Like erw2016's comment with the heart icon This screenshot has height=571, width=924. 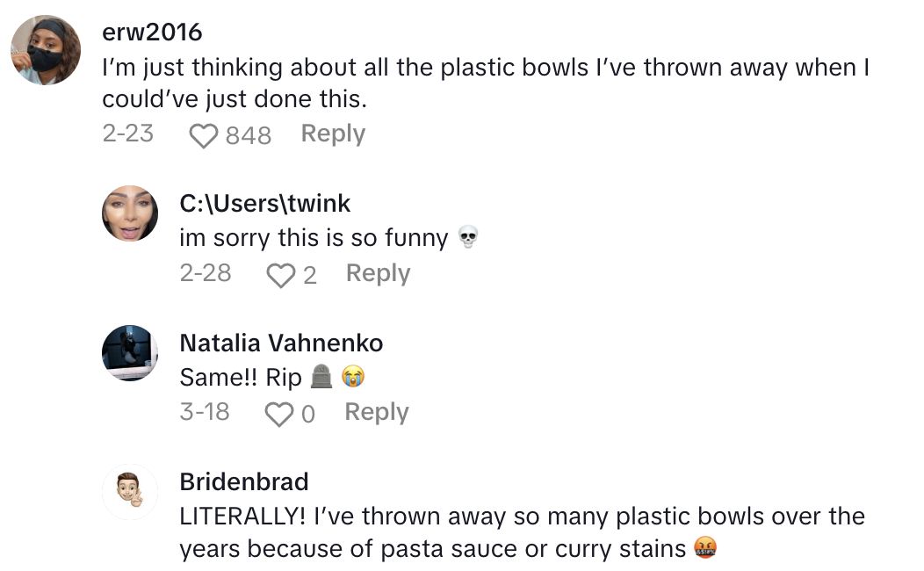(204, 135)
